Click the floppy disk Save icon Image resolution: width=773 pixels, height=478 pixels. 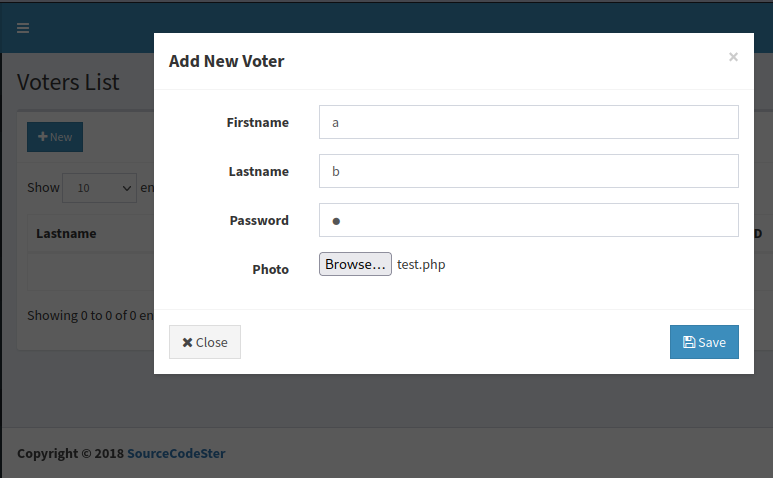[x=689, y=342]
